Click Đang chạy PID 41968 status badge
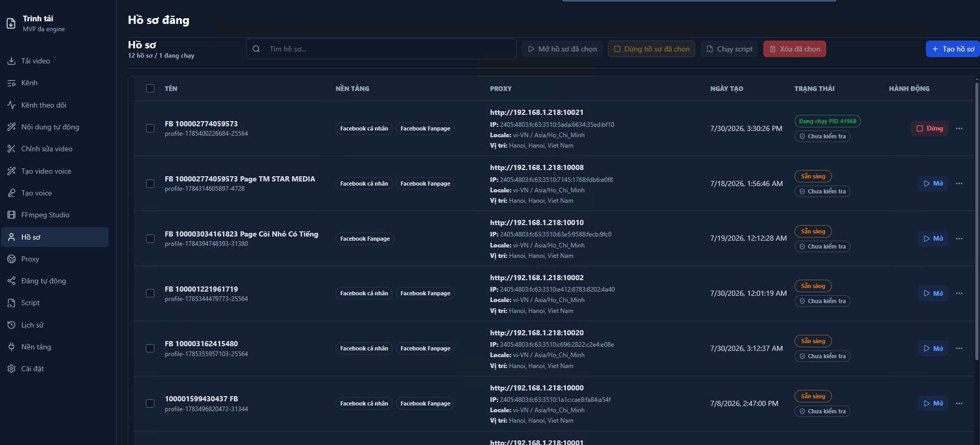 828,121
